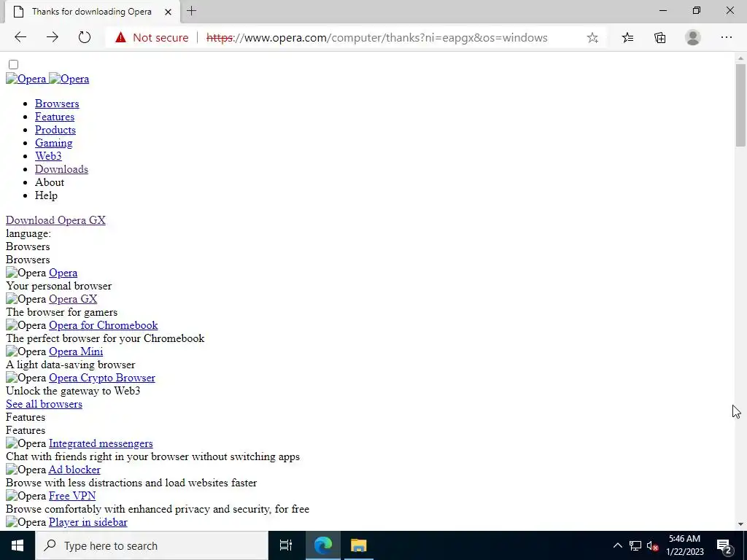747x560 pixels.
Task: Click the 'language:' text
Action: pos(28,233)
